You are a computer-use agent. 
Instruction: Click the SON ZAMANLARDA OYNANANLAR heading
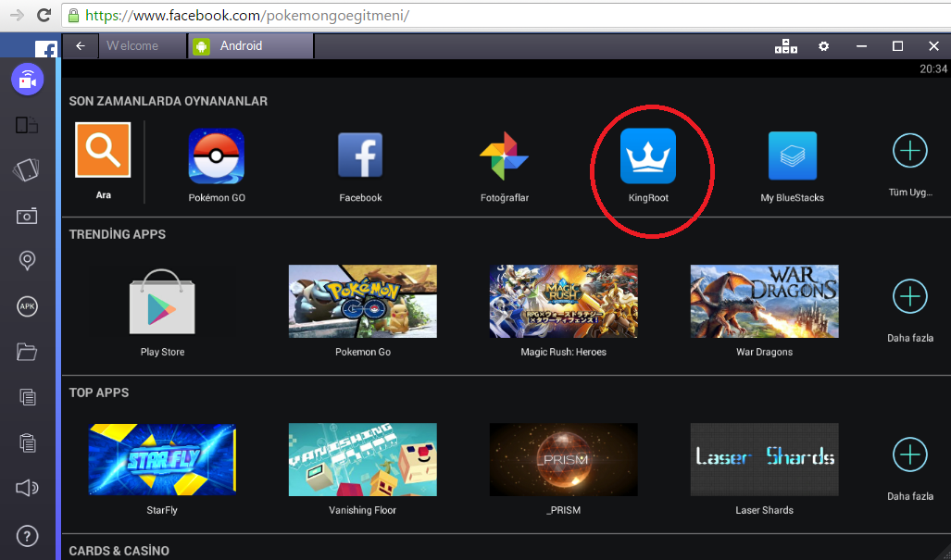pyautogui.click(x=168, y=101)
